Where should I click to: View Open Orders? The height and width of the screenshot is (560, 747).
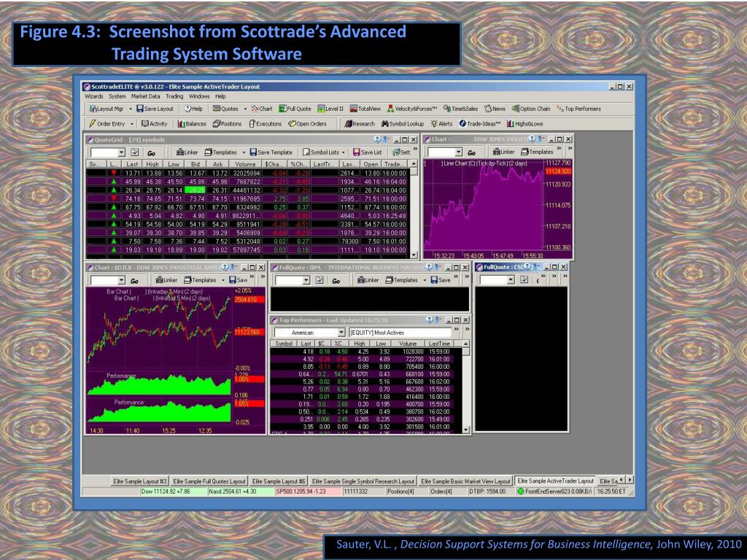tap(307, 124)
